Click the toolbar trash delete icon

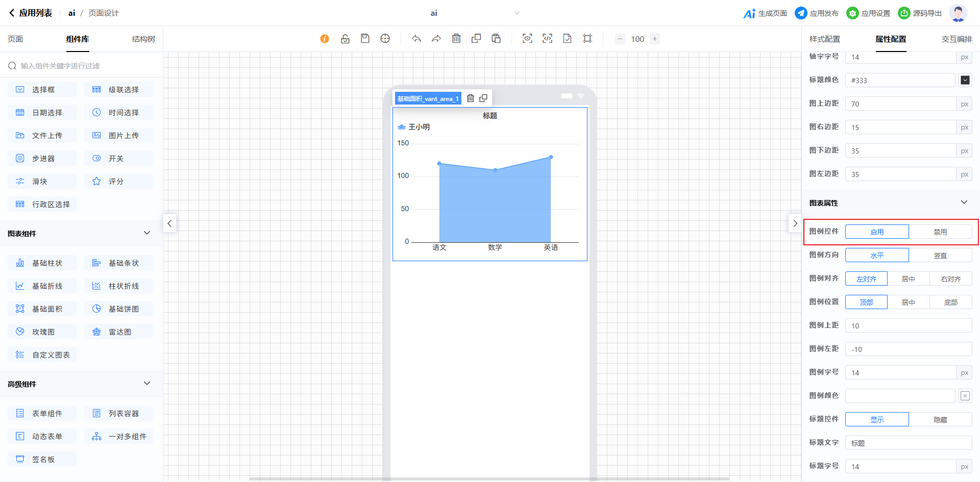456,39
